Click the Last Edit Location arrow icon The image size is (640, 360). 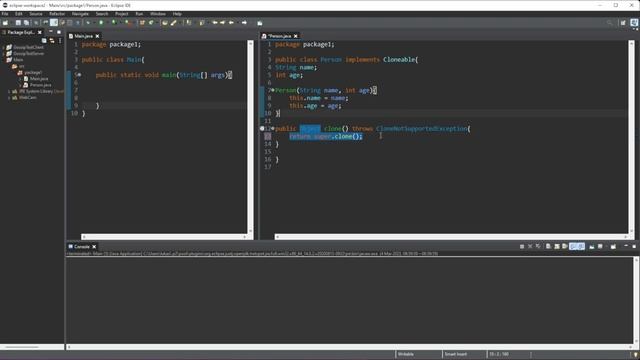coord(215,23)
